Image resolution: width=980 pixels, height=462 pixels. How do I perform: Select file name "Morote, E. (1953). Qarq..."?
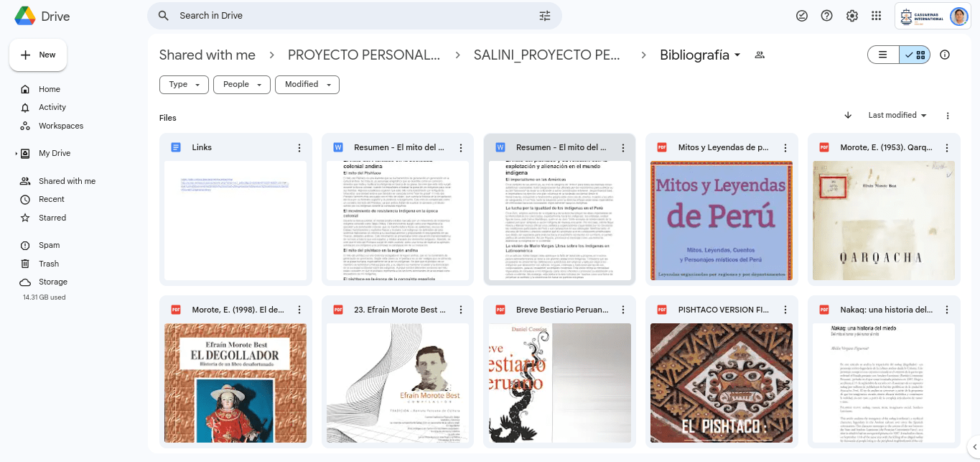click(886, 148)
